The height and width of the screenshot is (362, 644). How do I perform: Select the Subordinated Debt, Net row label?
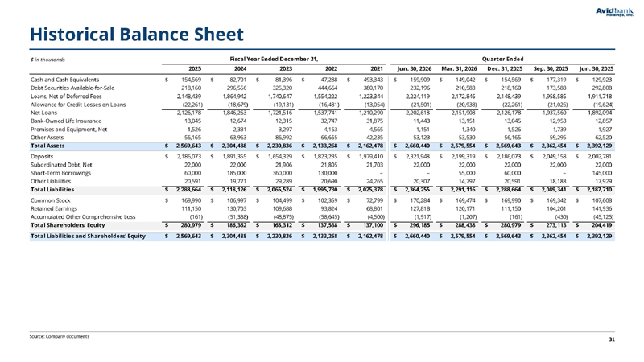pos(61,165)
